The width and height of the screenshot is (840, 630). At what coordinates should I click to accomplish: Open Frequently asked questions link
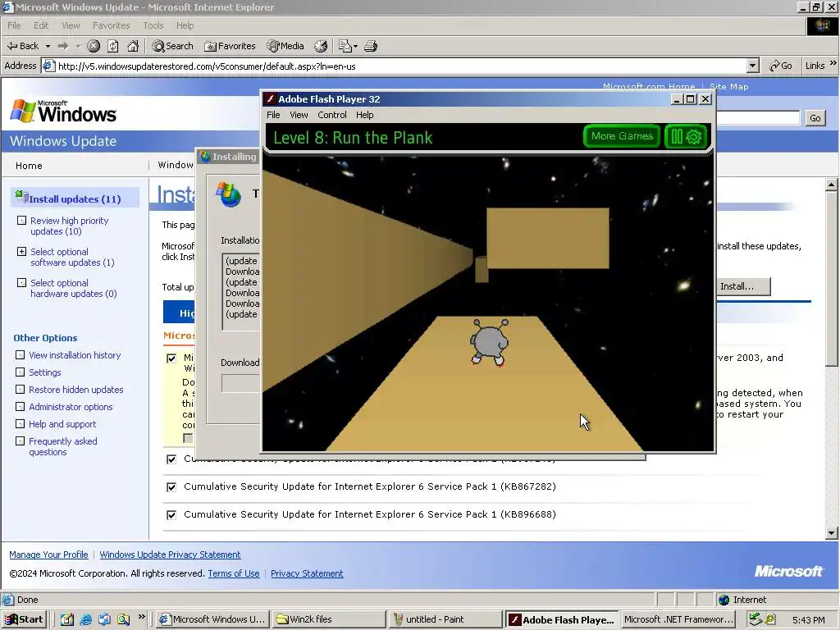click(62, 445)
